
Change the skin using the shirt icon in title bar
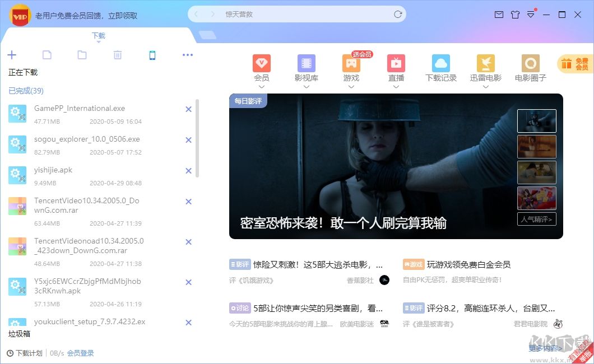[x=515, y=15]
